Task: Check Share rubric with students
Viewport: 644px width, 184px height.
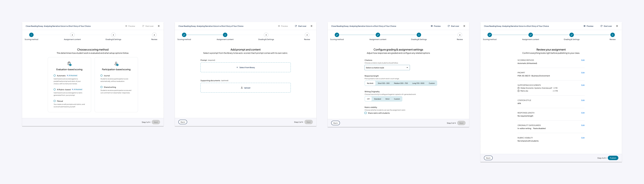Action: click(x=366, y=113)
